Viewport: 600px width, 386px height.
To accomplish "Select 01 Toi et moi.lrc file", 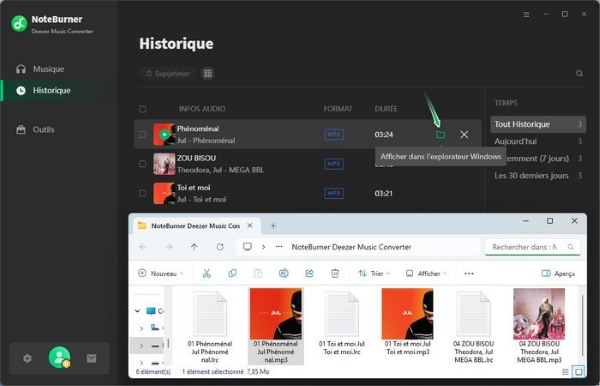I will click(341, 323).
